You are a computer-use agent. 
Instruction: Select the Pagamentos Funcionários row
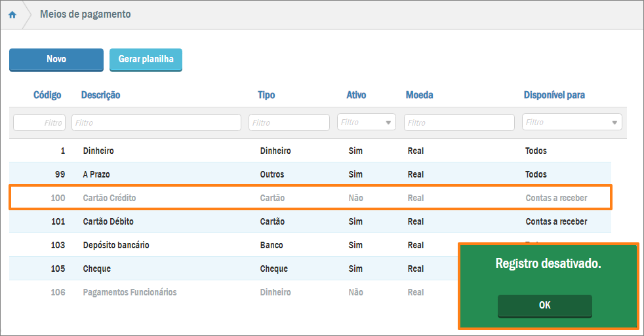(x=130, y=292)
